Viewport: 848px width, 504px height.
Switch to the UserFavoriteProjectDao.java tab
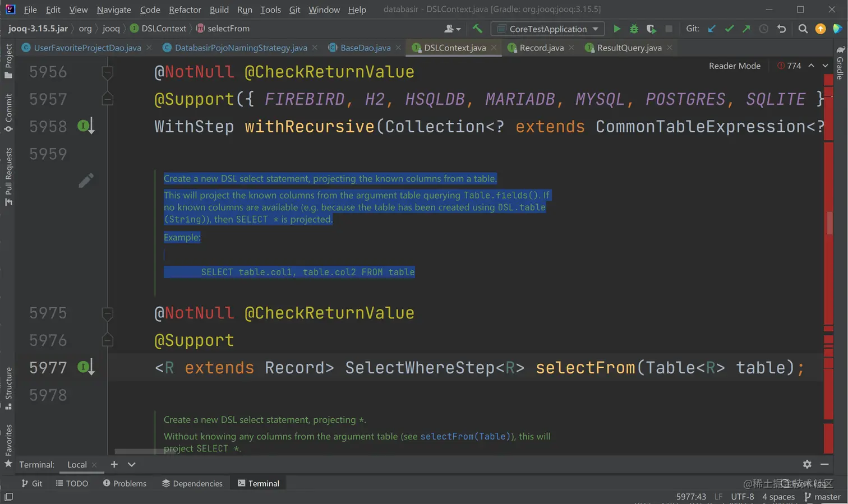coord(87,48)
